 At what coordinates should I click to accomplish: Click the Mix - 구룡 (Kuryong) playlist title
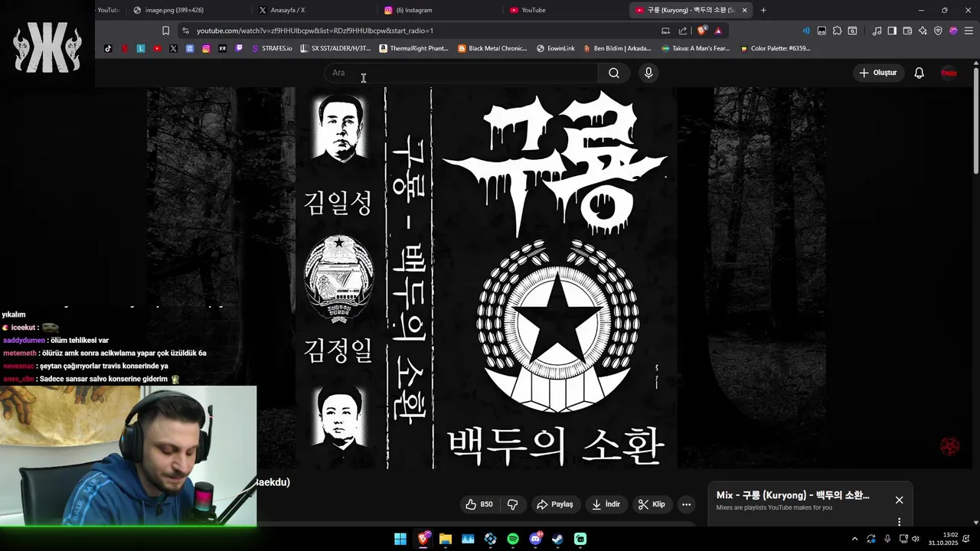click(x=792, y=495)
